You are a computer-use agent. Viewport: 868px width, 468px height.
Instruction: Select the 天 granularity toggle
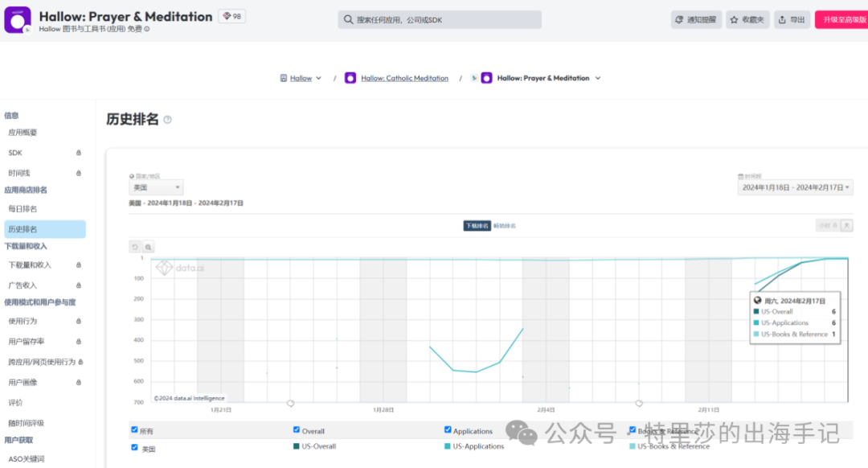click(x=847, y=225)
